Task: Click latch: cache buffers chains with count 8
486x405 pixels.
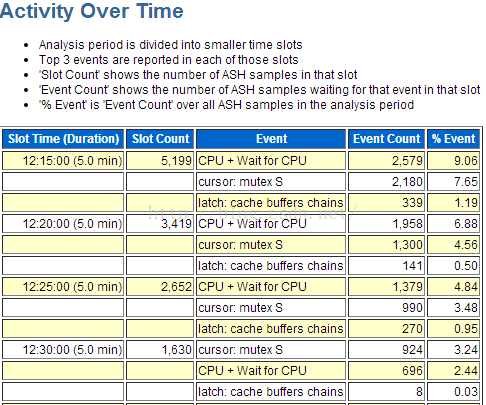Action: 271,392
